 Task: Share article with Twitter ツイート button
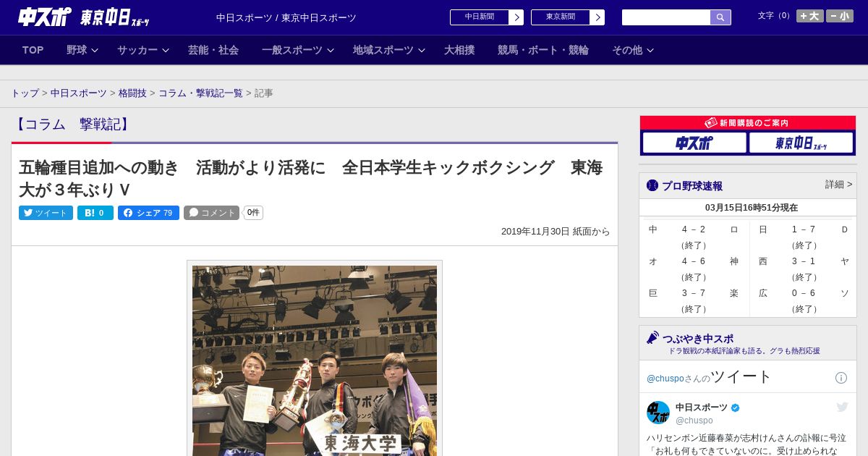point(46,213)
